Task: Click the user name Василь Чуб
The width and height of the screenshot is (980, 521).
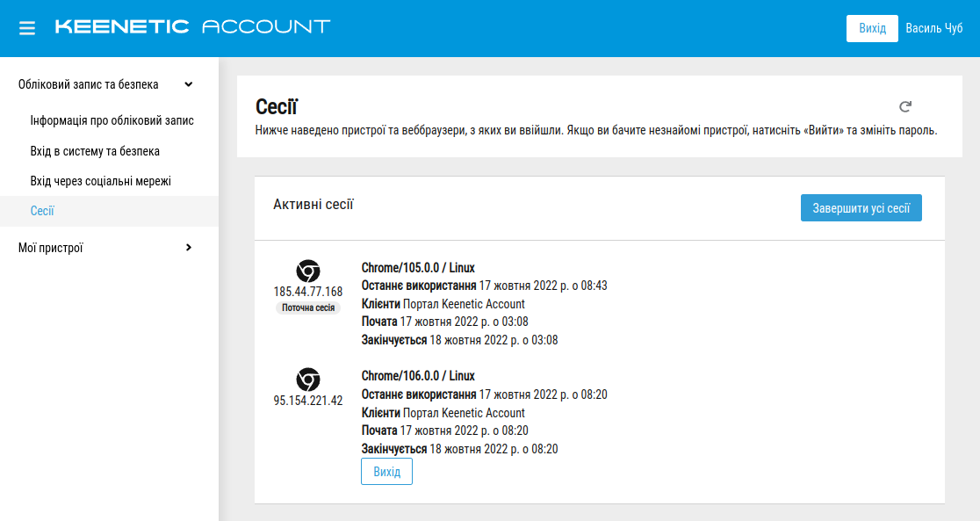Action: [x=934, y=28]
